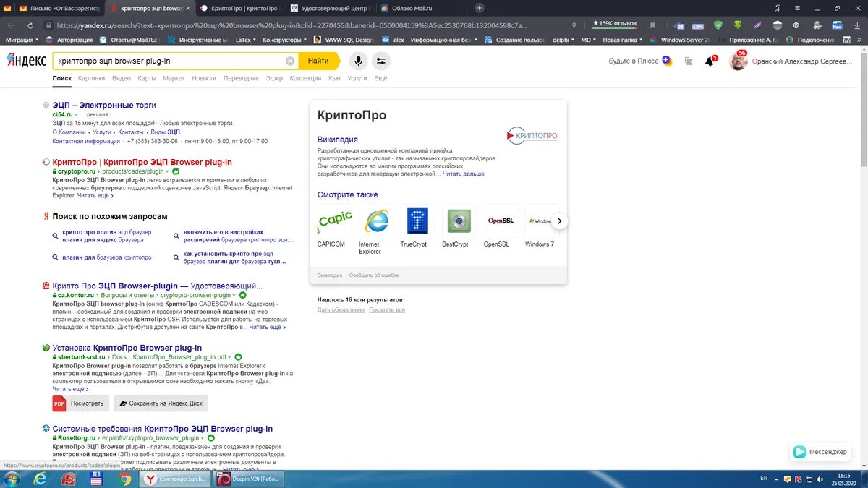
Task: Switch to Карты search tab
Action: 147,78
